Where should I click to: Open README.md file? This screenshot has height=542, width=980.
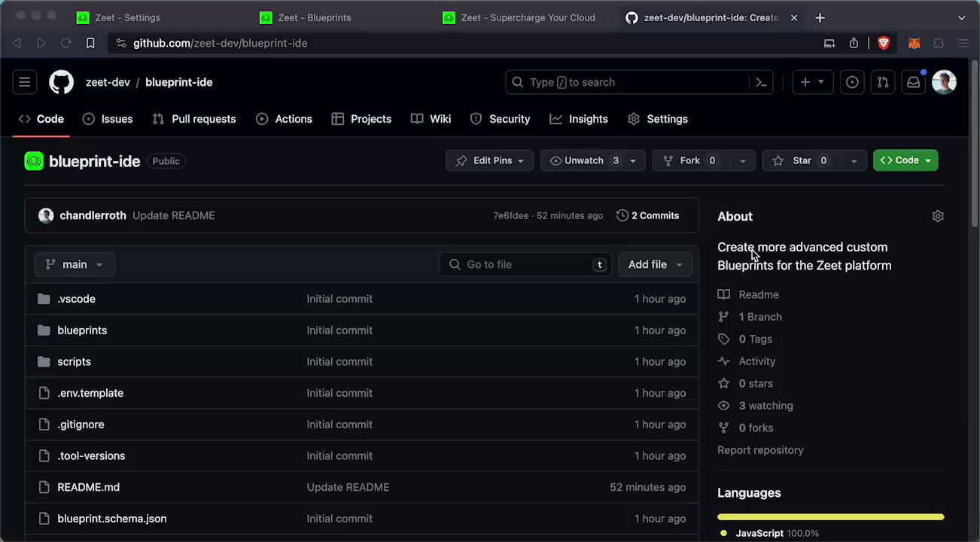click(88, 487)
